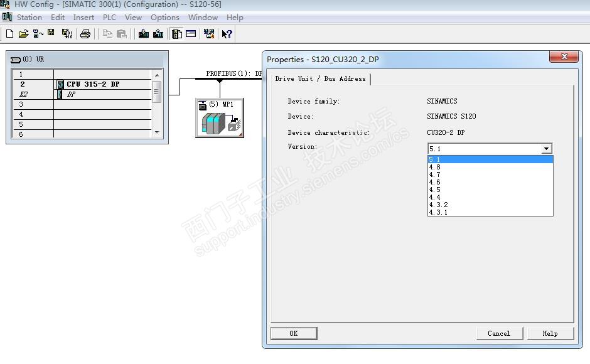The height and width of the screenshot is (364, 590).
Task: Select rack slot 4
Action: tap(82, 114)
